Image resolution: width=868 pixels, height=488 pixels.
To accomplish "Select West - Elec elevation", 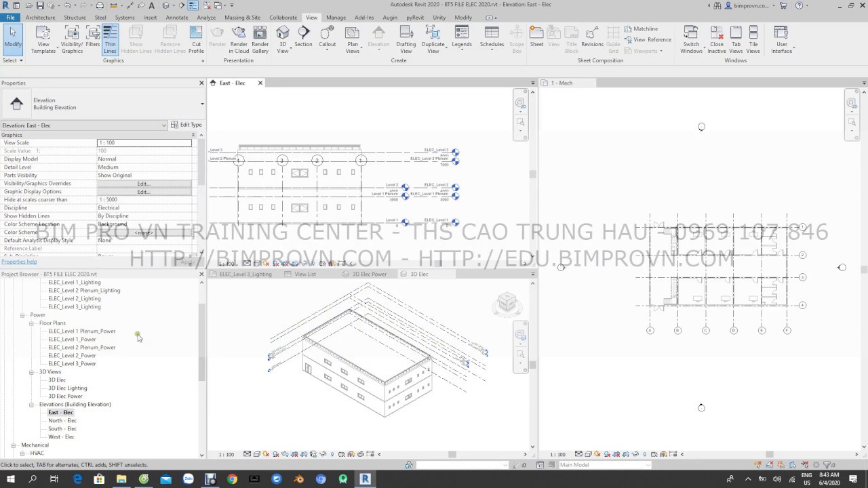I will 61,437.
